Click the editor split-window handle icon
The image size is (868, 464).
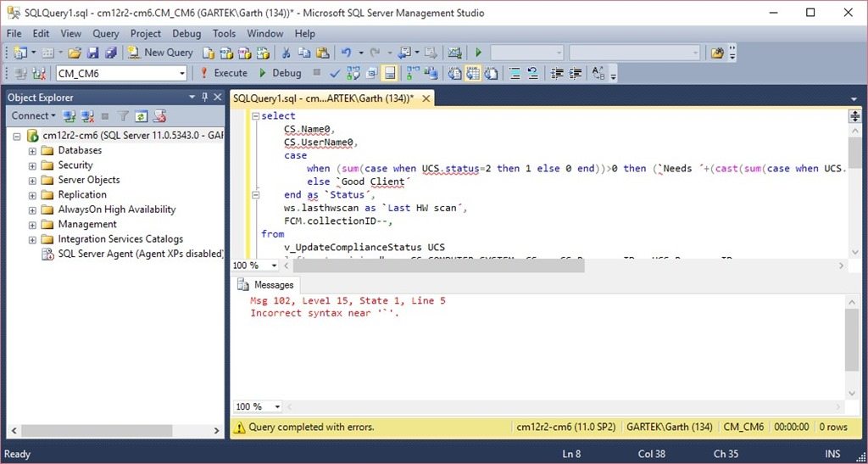(x=854, y=116)
